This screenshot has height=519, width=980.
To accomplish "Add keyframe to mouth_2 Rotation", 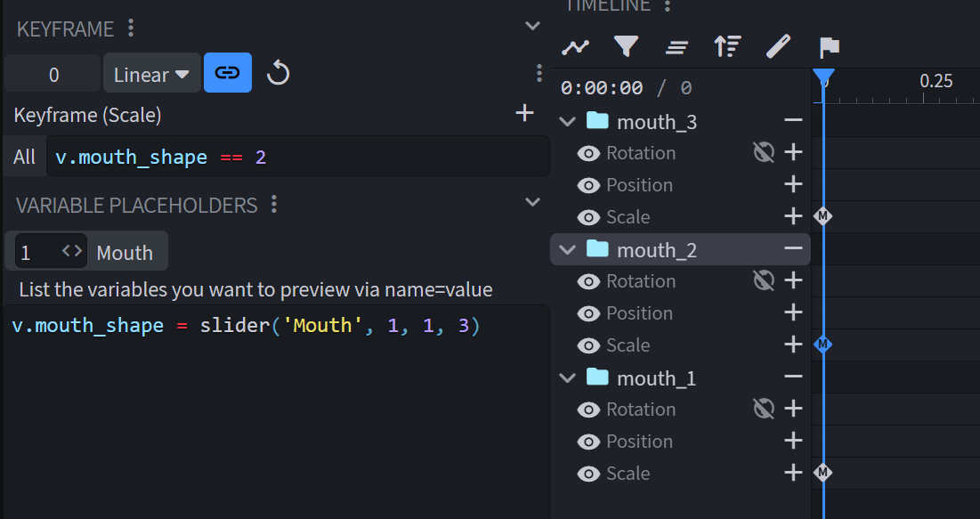I will 793,281.
